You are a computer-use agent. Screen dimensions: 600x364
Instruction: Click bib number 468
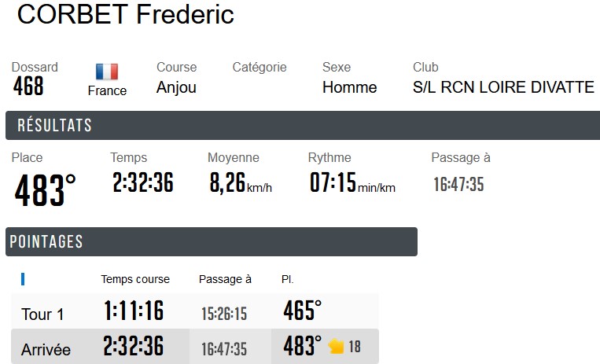coord(28,86)
